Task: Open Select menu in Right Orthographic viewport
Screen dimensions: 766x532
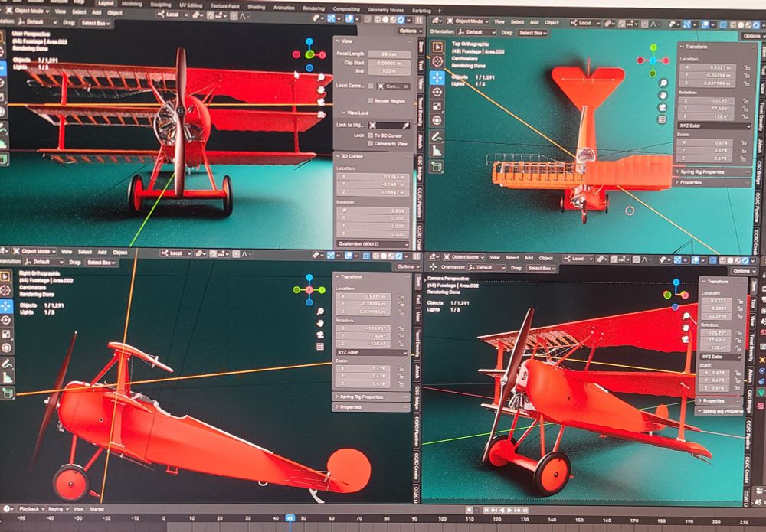Action: pyautogui.click(x=85, y=252)
